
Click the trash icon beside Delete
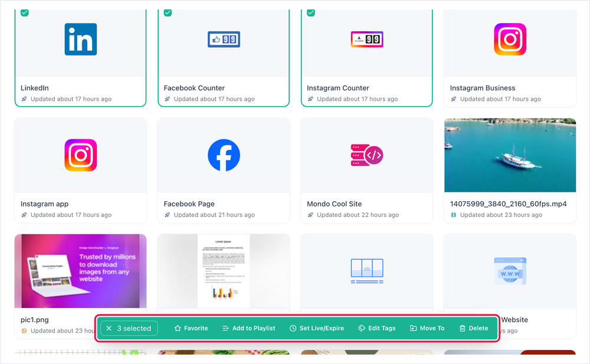point(463,328)
